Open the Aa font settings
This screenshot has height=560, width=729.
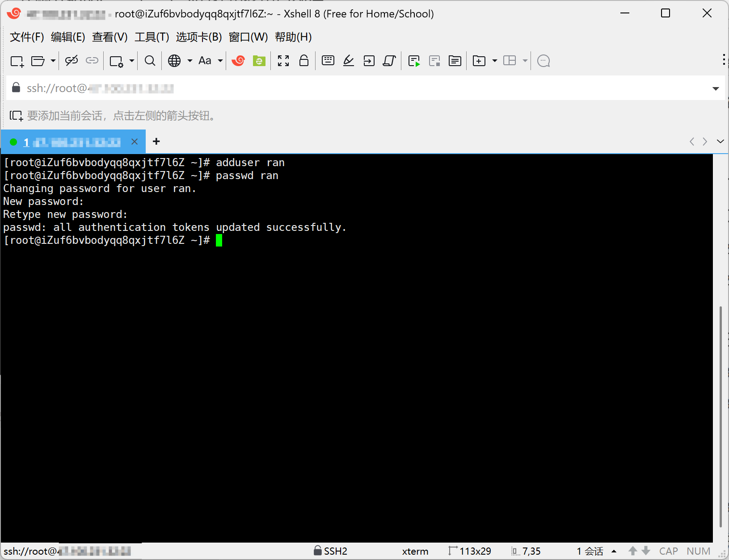(x=205, y=61)
